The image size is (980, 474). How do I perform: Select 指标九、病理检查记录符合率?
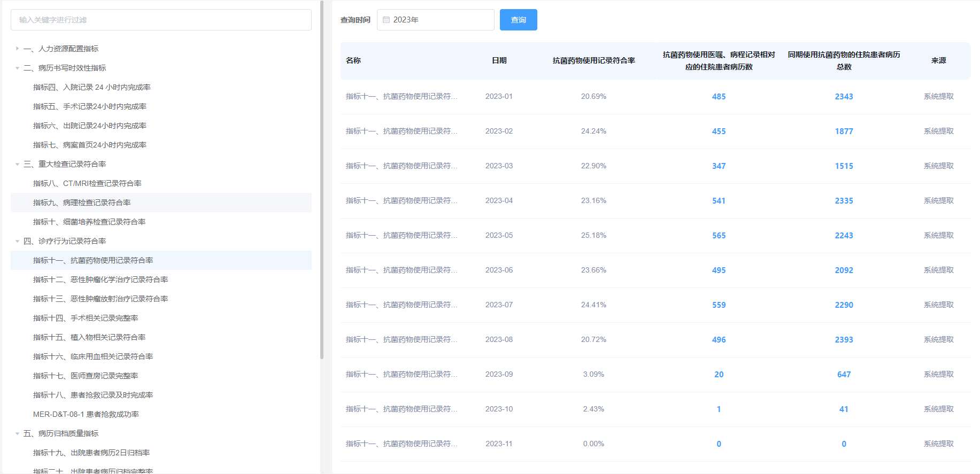tap(82, 203)
